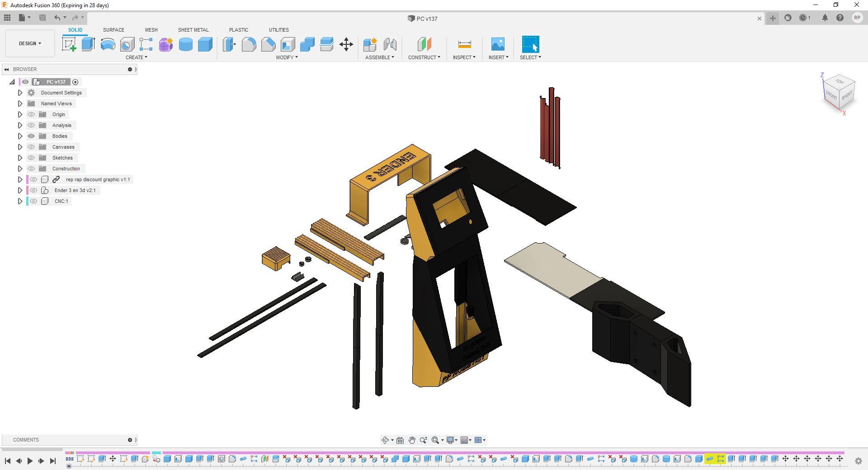The height and width of the screenshot is (470, 868).
Task: Switch to the SURFACE tab
Action: 113,30
